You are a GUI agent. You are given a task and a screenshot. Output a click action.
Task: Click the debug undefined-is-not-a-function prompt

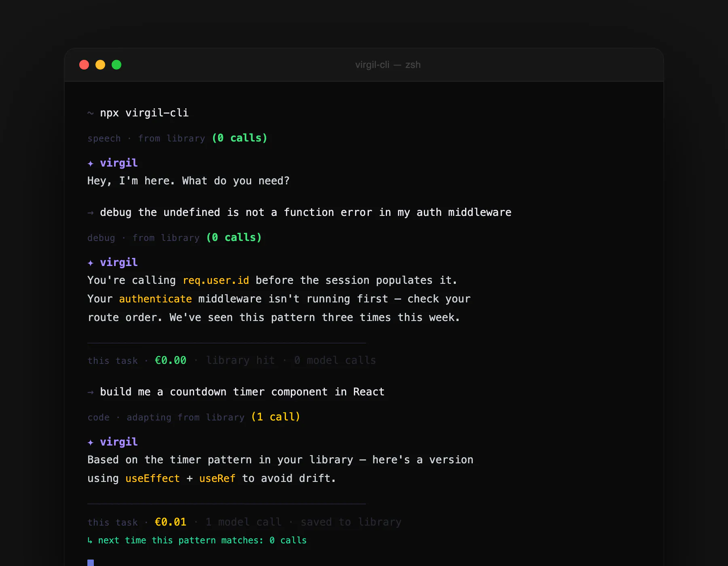click(306, 212)
